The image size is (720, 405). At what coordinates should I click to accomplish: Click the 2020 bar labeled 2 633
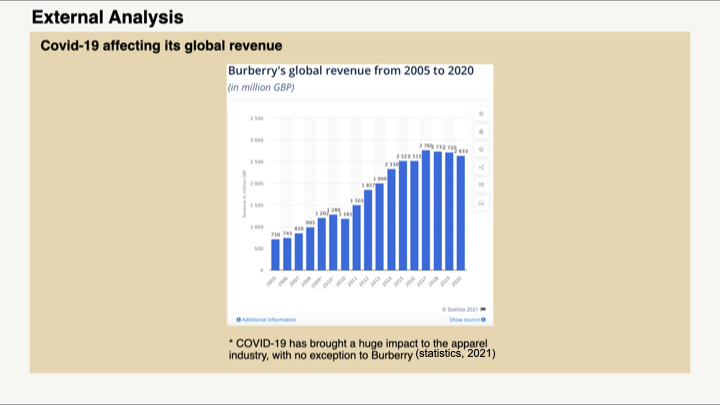pos(461,213)
